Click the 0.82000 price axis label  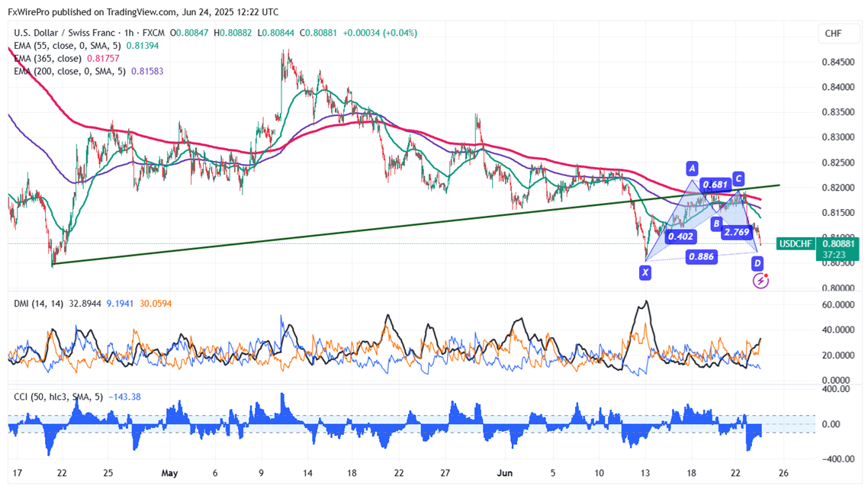(x=837, y=188)
